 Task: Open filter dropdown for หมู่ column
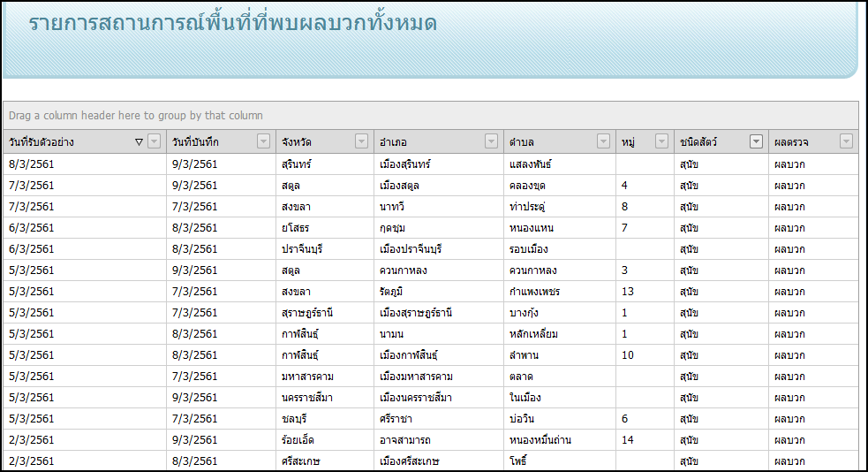[x=661, y=141]
